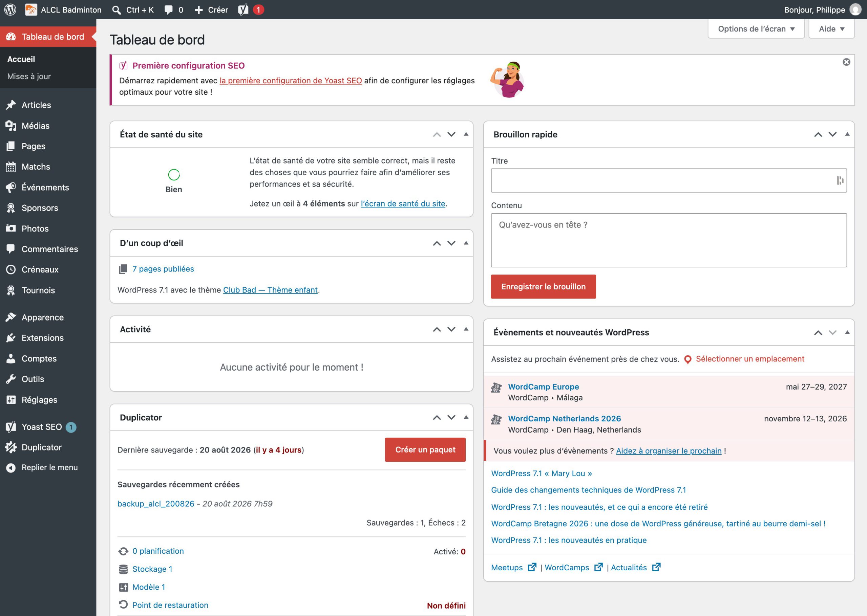Screen dimensions: 867x616
Task: Click the Duplicator gear icon in sidebar
Action: pyautogui.click(x=11, y=447)
